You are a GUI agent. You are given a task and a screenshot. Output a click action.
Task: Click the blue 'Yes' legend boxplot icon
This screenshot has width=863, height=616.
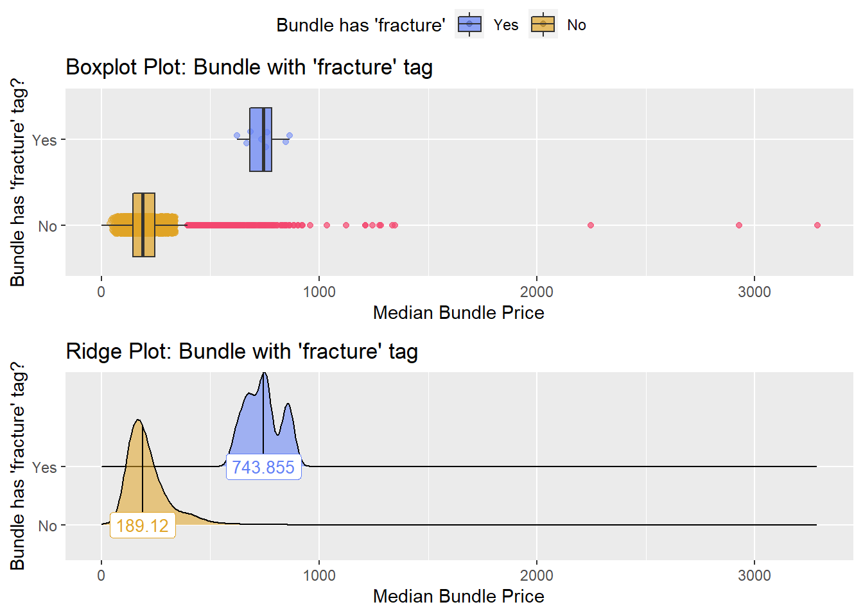[x=469, y=24]
